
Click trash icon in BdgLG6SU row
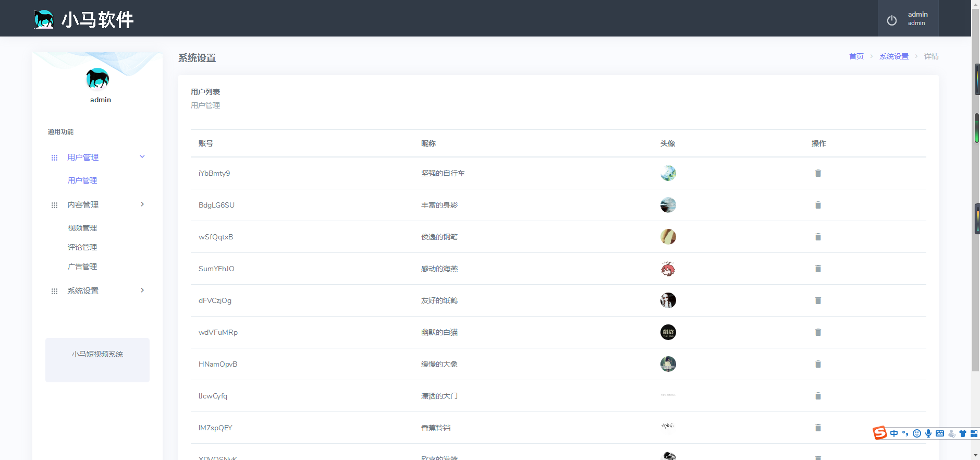coord(818,205)
